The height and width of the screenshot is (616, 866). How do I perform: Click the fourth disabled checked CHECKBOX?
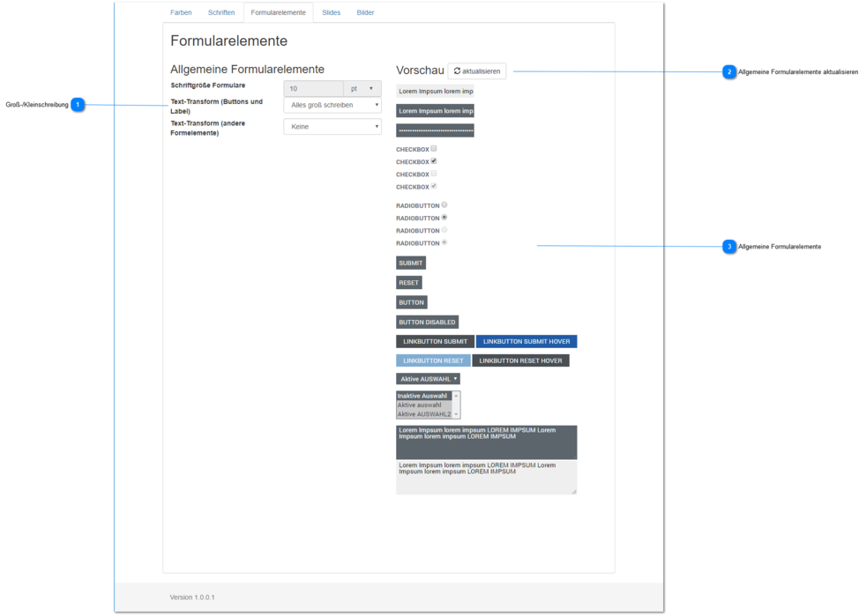click(434, 186)
